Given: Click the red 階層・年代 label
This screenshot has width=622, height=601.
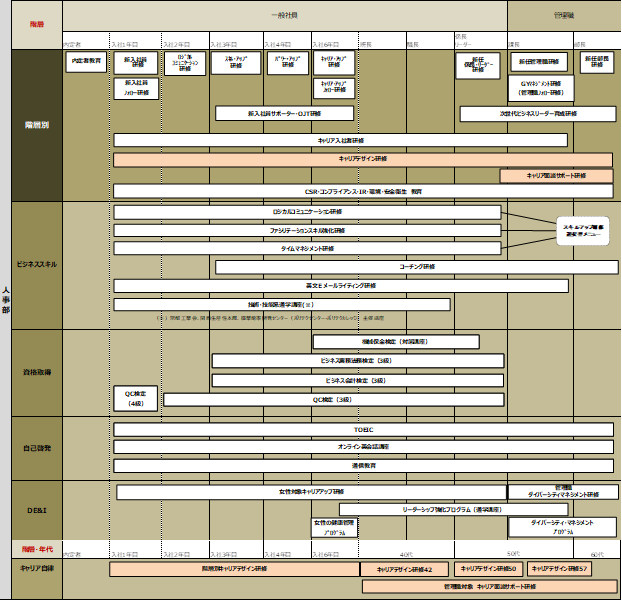Looking at the screenshot, I should 37,549.
